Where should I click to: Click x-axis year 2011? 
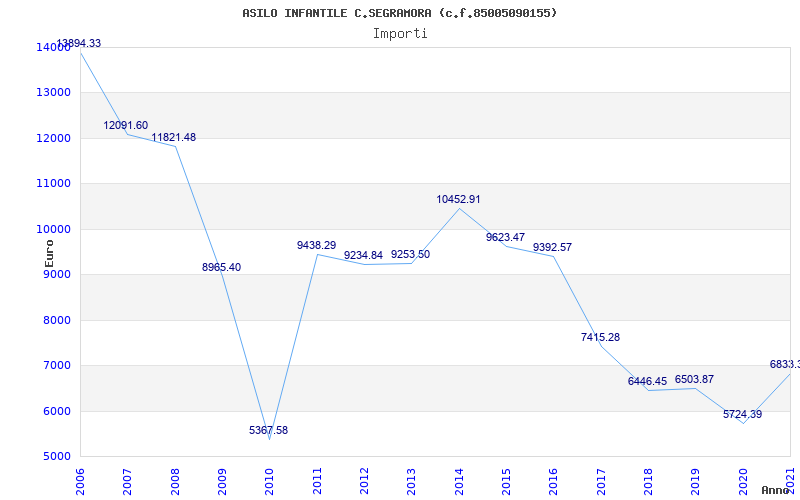317,481
